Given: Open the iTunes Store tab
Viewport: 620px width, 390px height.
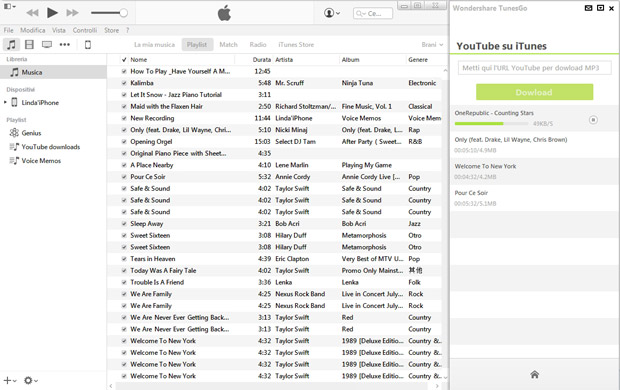Looking at the screenshot, I should 296,45.
